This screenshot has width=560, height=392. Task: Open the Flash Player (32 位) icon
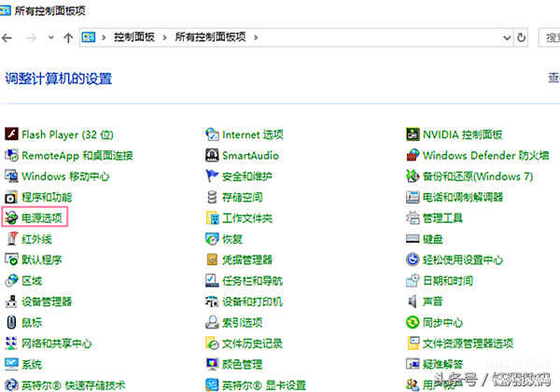point(11,134)
